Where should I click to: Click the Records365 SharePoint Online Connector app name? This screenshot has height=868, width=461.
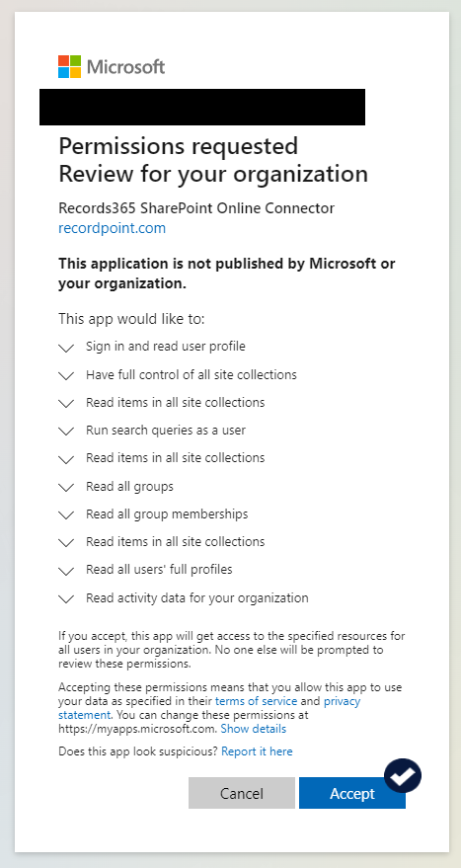196,208
